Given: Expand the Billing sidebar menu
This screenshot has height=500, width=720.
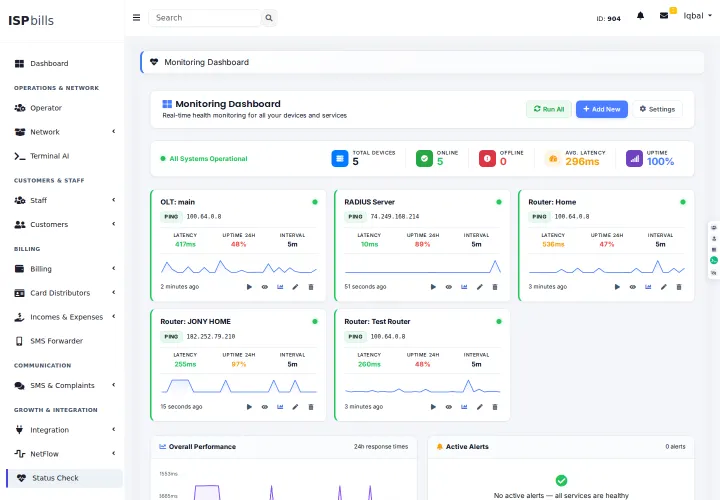Looking at the screenshot, I should tap(64, 269).
